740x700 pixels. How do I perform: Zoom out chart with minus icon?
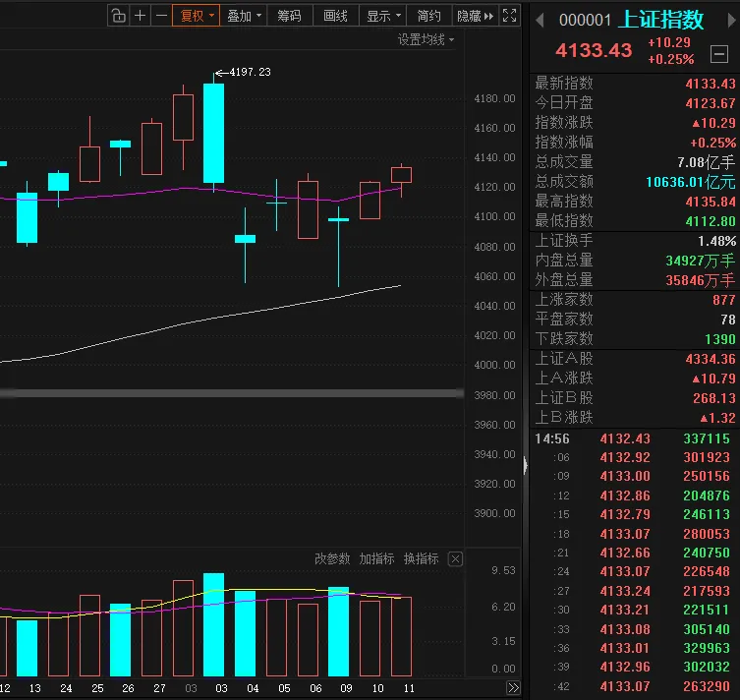pyautogui.click(x=161, y=16)
